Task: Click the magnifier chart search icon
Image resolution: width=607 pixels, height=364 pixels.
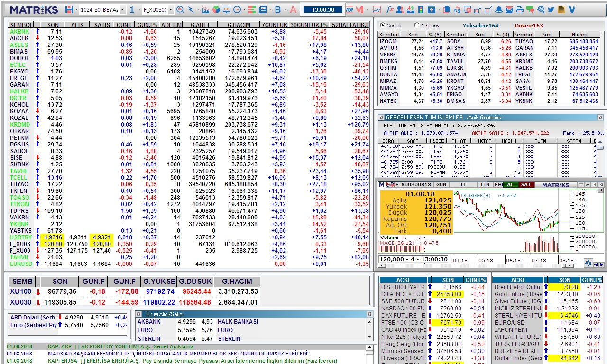Action: (180, 9)
